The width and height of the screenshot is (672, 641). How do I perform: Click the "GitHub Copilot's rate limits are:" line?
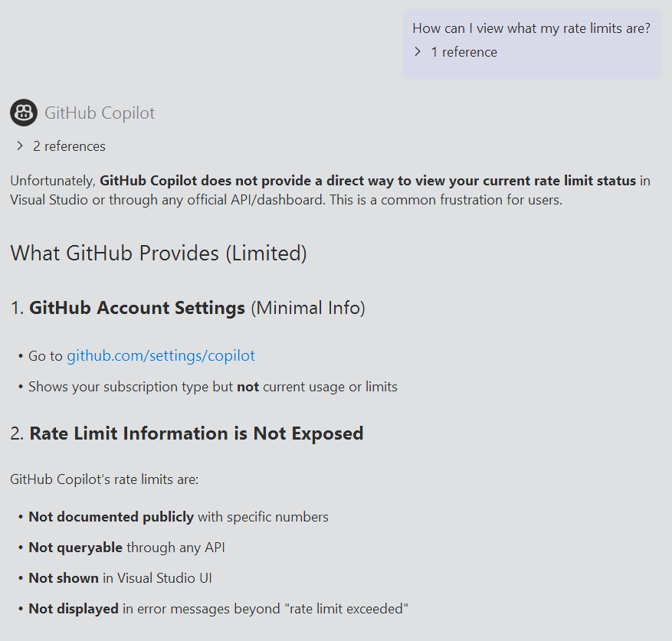click(x=104, y=479)
